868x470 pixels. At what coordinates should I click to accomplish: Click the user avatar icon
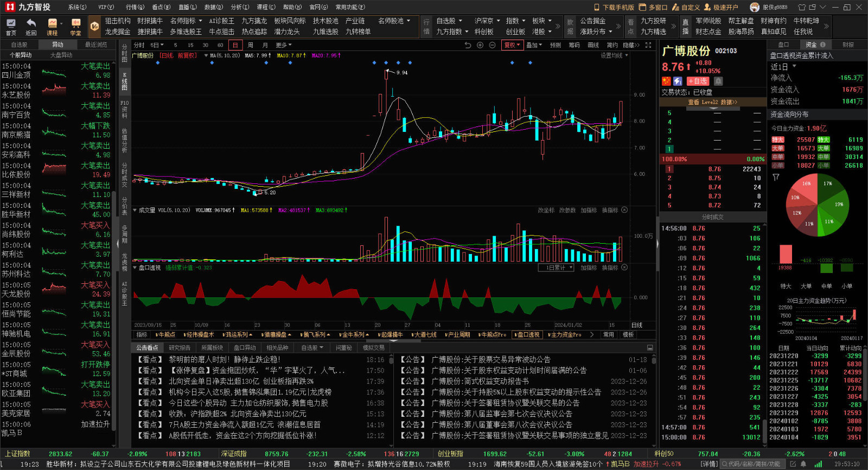[x=755, y=7]
